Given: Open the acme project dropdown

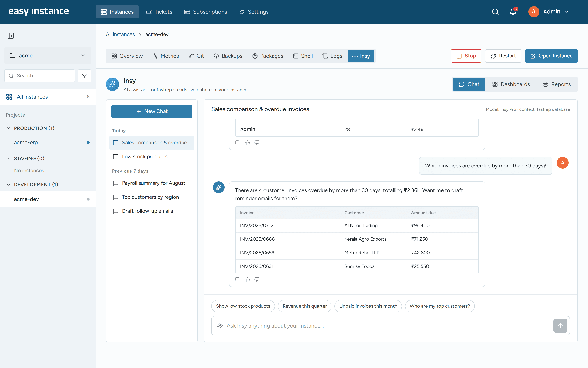Looking at the screenshot, I should coord(48,56).
